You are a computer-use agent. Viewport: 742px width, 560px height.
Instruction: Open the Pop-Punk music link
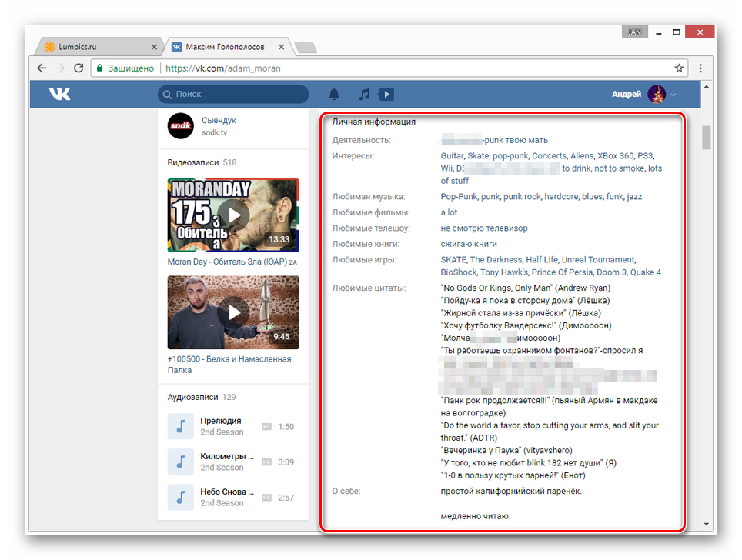pyautogui.click(x=459, y=197)
